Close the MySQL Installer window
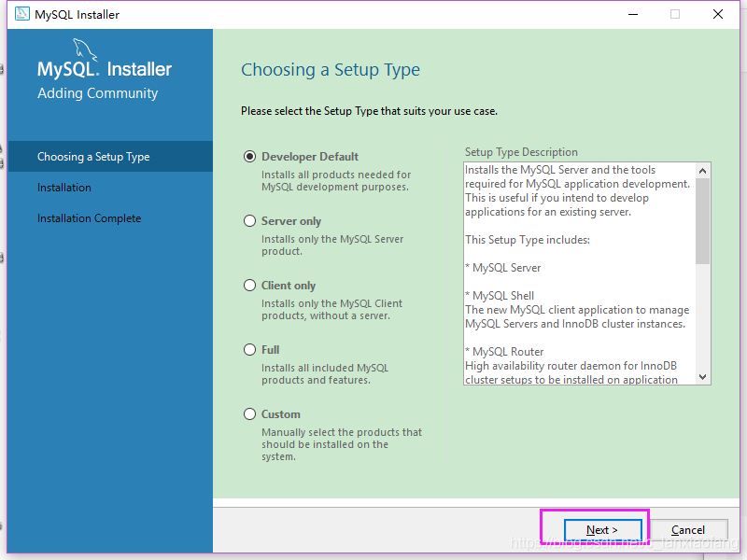The height and width of the screenshot is (560, 747). coord(718,14)
